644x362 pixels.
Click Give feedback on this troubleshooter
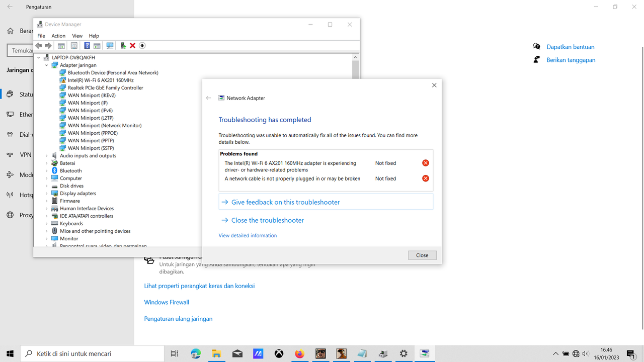pyautogui.click(x=326, y=202)
